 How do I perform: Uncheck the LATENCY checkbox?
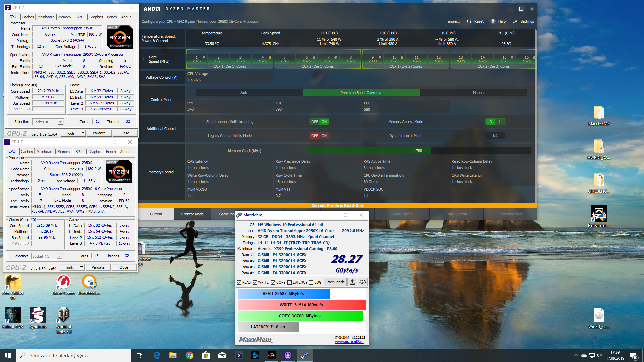pos(290,282)
